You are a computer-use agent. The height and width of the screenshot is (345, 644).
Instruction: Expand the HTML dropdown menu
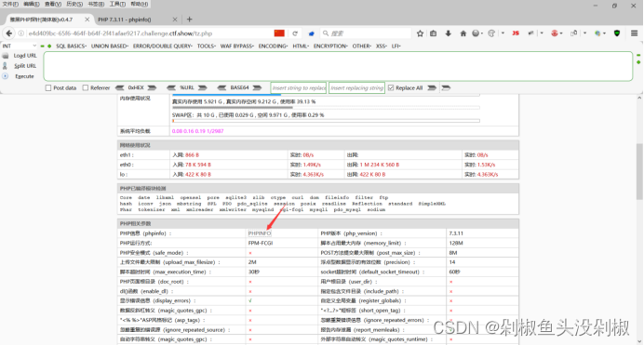(301, 46)
